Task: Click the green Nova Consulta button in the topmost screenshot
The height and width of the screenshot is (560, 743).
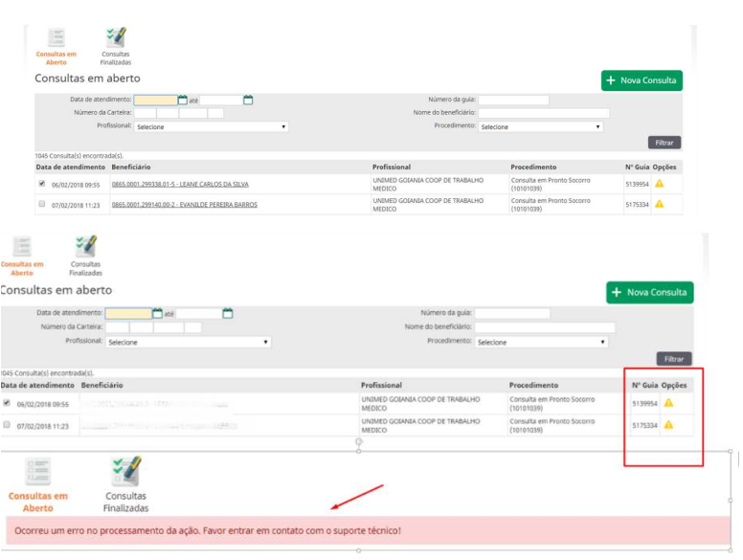Action: click(642, 80)
